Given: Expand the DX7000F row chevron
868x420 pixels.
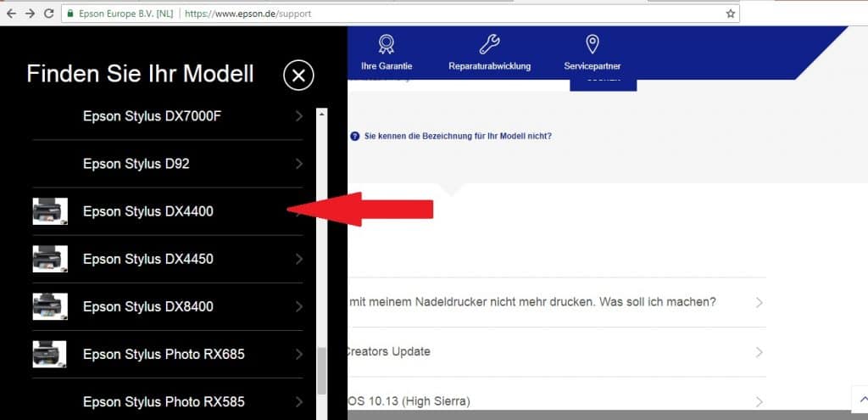Looking at the screenshot, I should (x=299, y=116).
